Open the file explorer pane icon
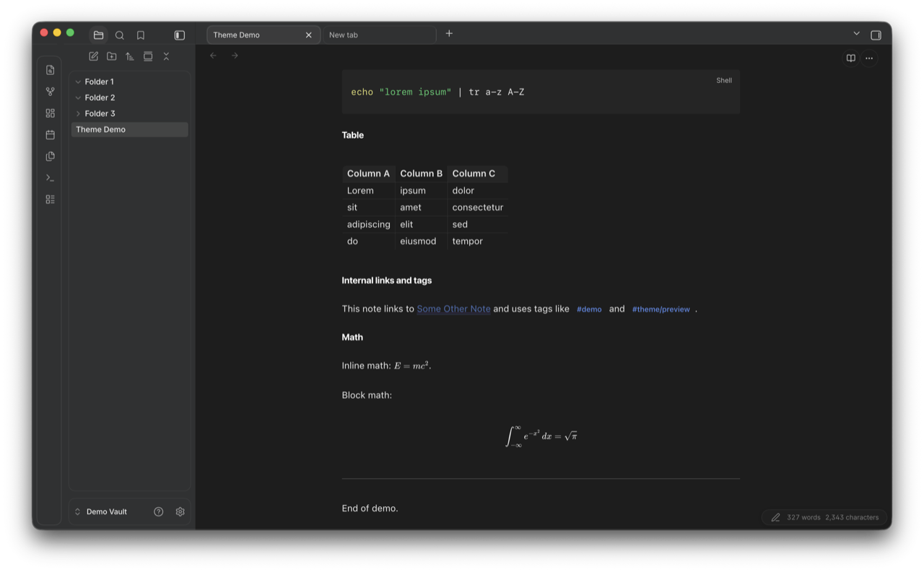Screen dimensions: 924x572 click(x=99, y=35)
